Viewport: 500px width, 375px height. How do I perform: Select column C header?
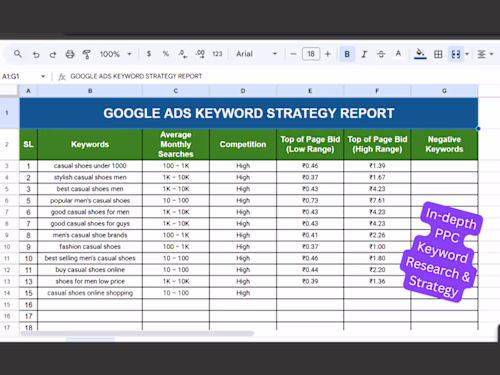point(176,91)
